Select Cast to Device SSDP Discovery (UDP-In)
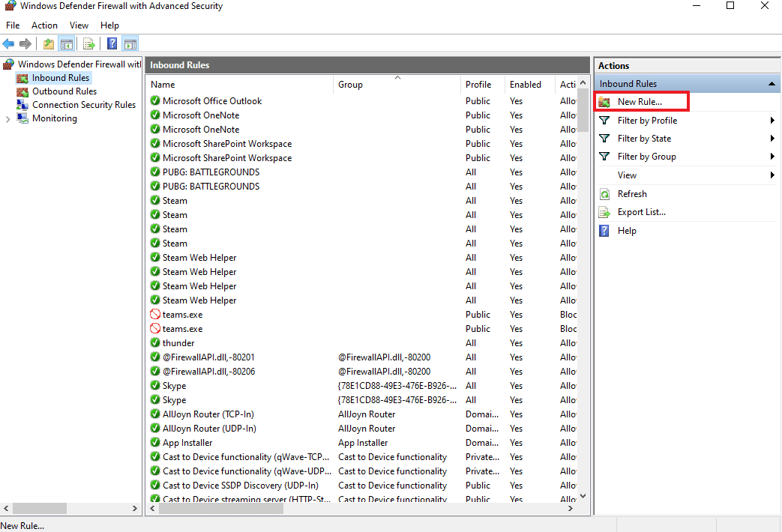 tap(241, 486)
